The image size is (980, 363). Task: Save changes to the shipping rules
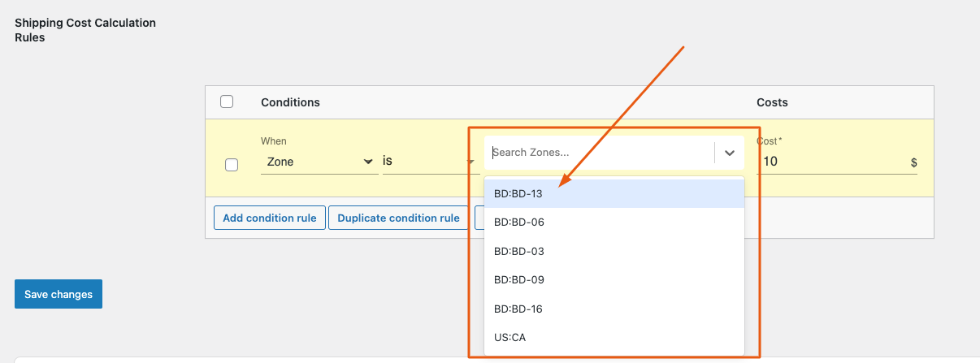(x=59, y=294)
